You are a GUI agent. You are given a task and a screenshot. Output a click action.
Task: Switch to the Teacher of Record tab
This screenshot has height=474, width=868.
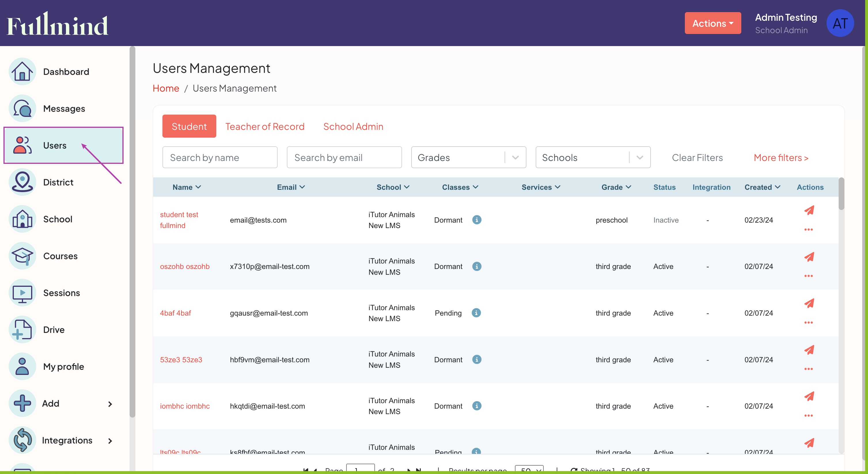tap(265, 126)
